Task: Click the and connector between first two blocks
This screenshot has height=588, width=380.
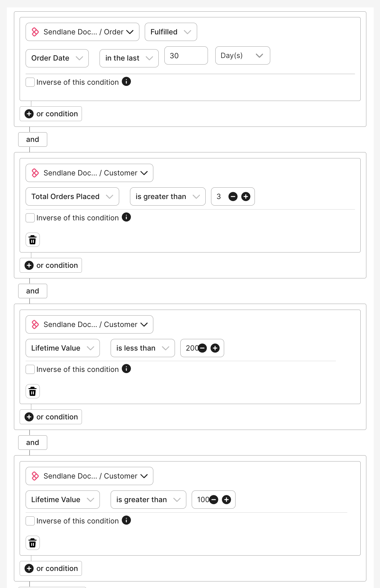Action: [32, 139]
